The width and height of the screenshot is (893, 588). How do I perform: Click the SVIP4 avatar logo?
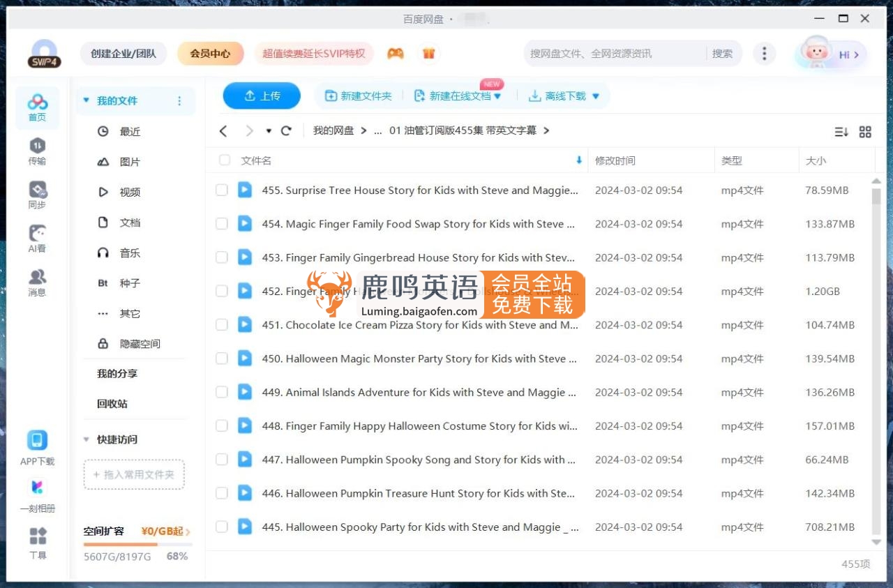(44, 54)
